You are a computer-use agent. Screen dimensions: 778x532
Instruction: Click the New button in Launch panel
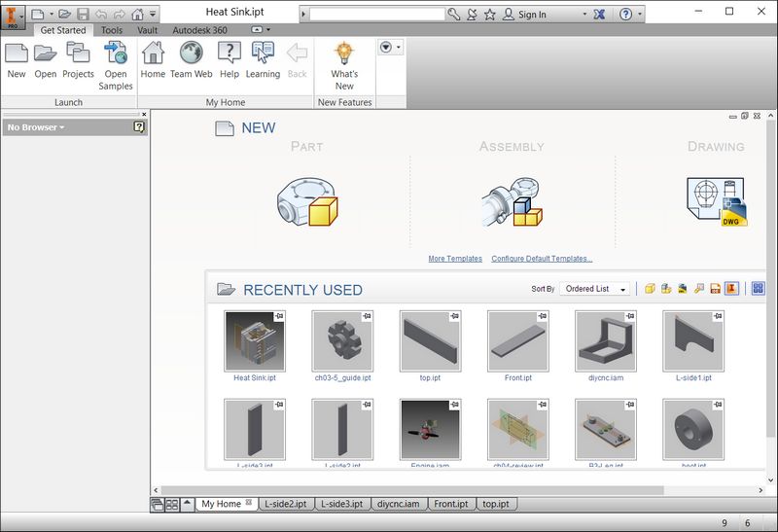(17, 60)
